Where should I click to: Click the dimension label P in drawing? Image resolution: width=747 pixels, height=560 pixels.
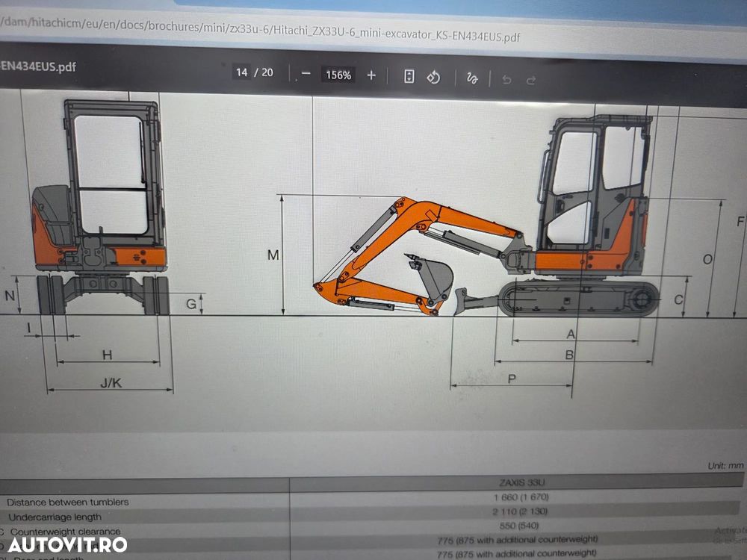tap(512, 379)
